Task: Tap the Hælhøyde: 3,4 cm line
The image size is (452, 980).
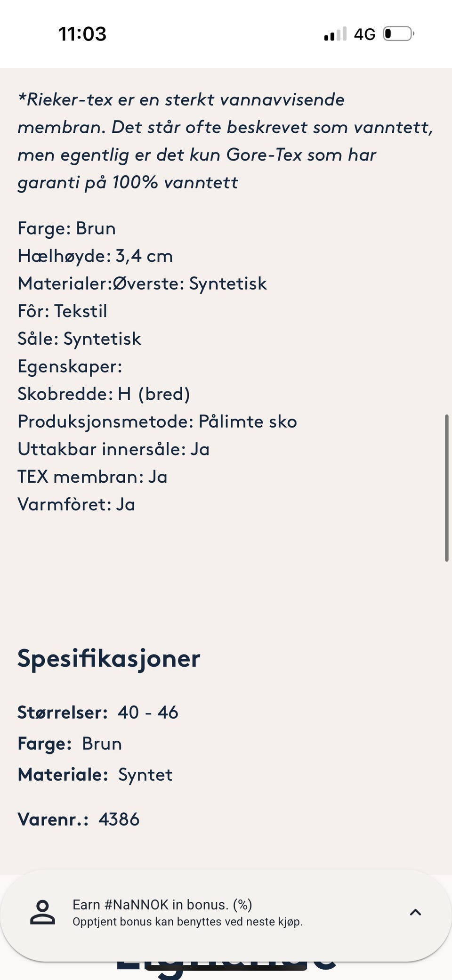Action: pyautogui.click(x=95, y=256)
